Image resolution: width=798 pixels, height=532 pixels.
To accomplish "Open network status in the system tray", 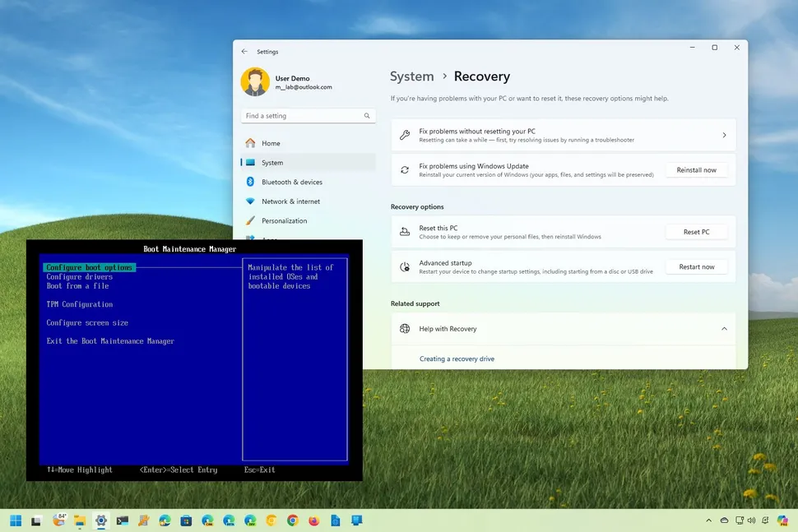I will click(740, 520).
